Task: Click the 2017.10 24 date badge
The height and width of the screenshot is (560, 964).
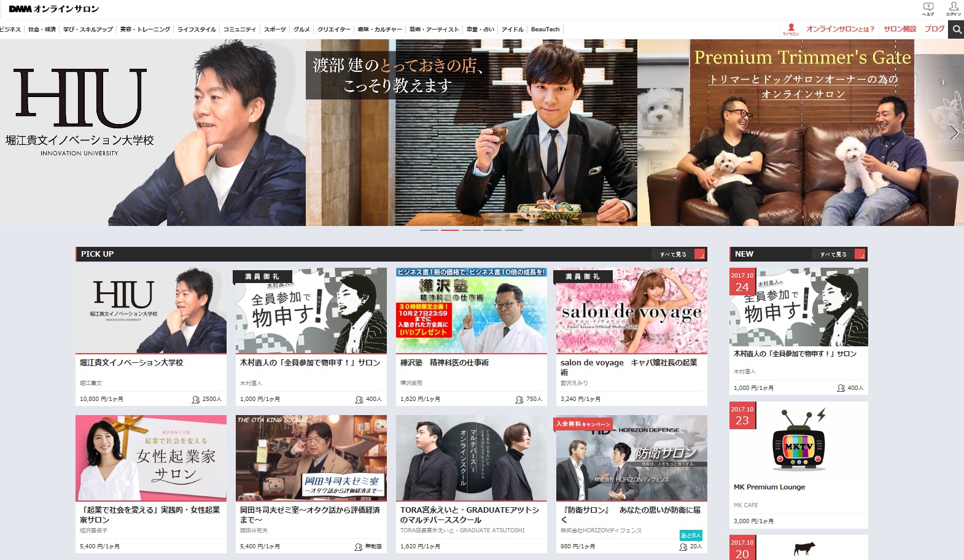Action: pos(742,282)
